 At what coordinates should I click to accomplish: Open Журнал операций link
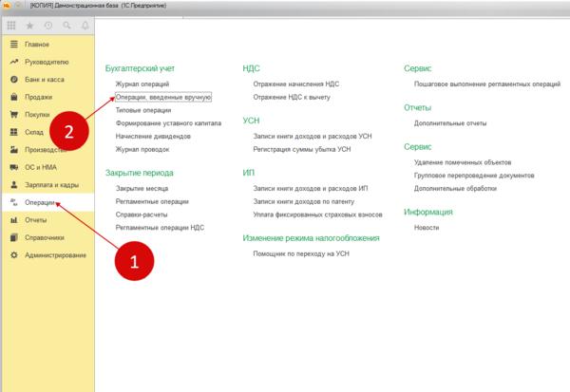point(142,84)
